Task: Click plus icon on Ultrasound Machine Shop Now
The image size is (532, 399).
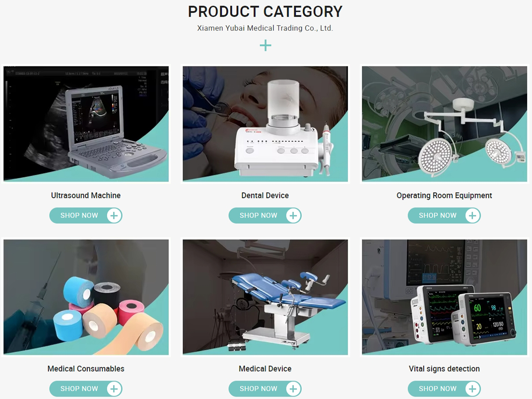Action: pos(114,215)
